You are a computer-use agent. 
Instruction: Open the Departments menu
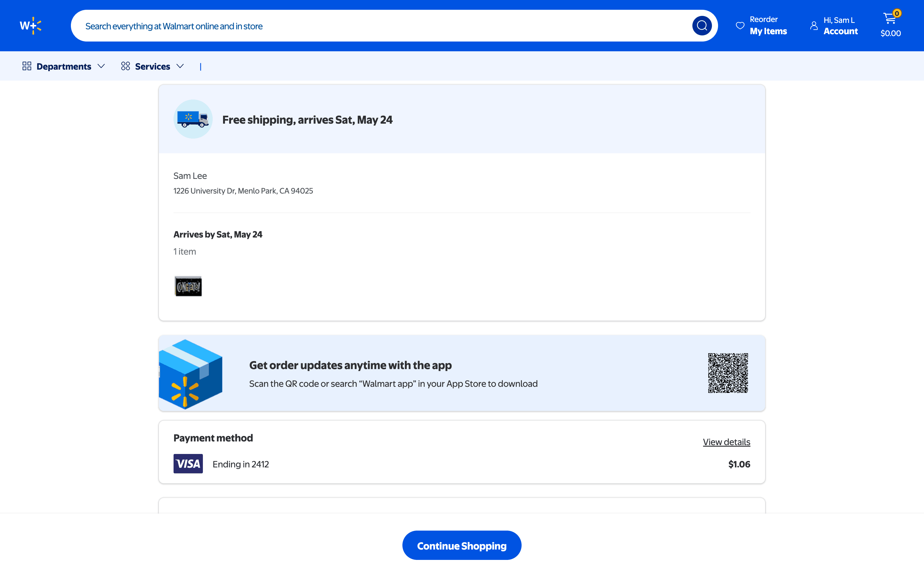tap(64, 67)
